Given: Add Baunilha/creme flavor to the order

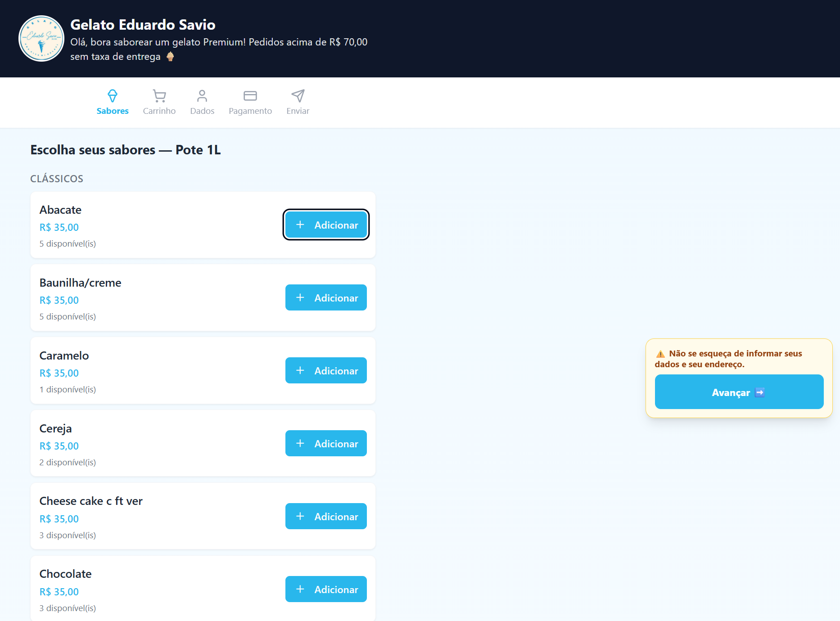Looking at the screenshot, I should (x=326, y=297).
